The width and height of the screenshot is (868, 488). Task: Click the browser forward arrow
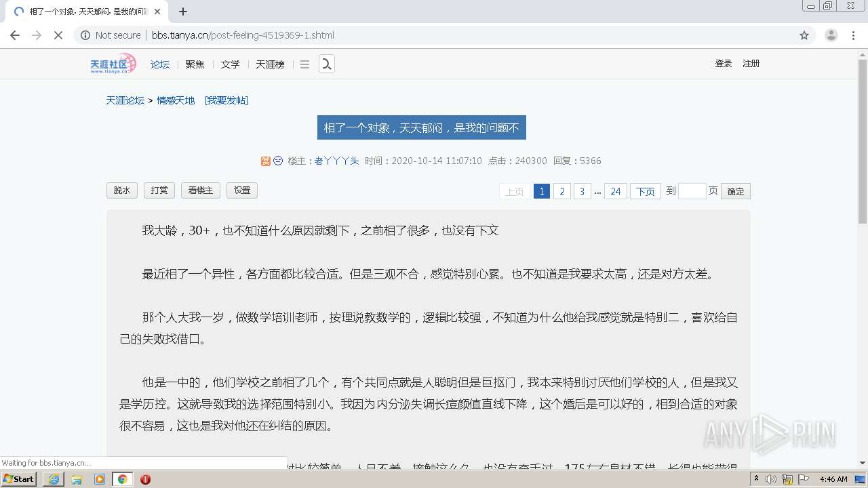pos(37,35)
